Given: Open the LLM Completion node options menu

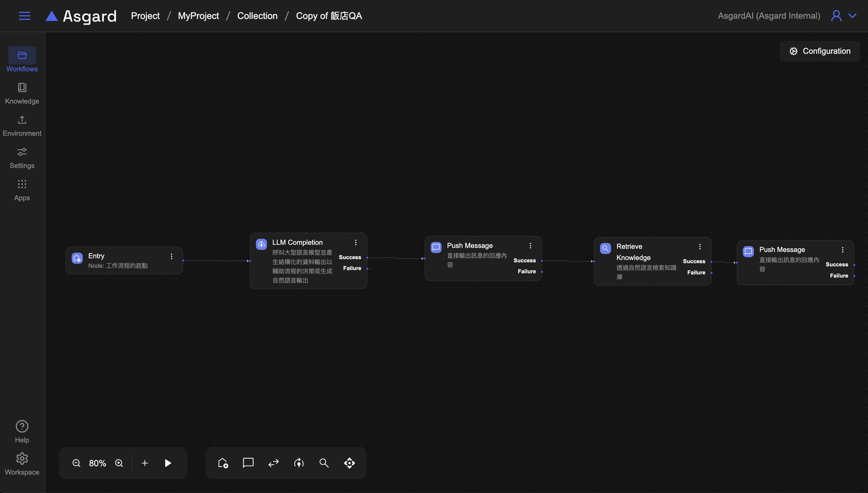Looking at the screenshot, I should pyautogui.click(x=356, y=242).
